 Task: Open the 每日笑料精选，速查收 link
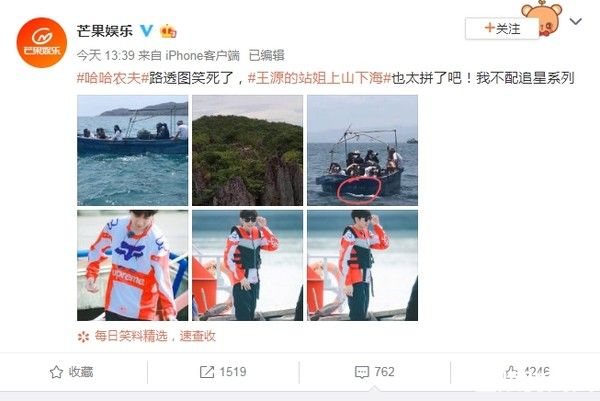[155, 336]
